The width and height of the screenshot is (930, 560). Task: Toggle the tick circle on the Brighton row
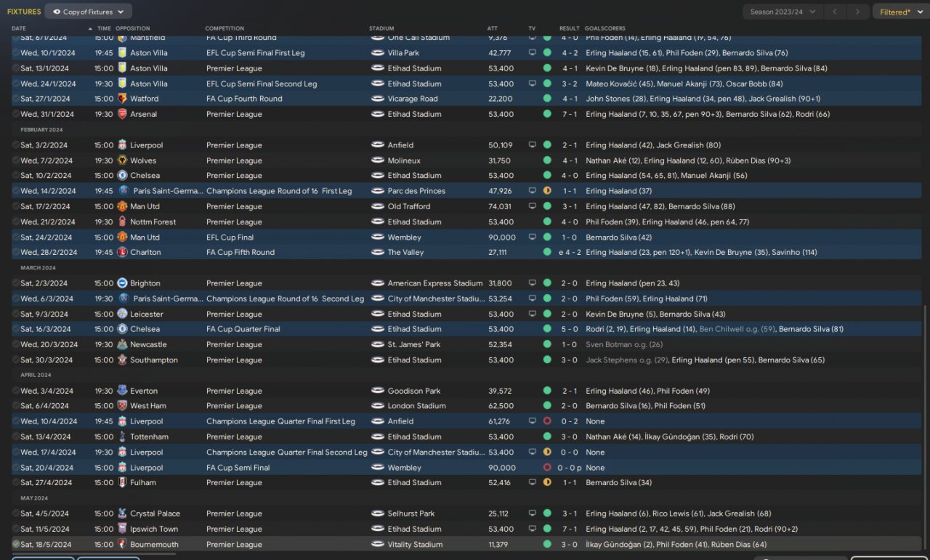(x=16, y=283)
